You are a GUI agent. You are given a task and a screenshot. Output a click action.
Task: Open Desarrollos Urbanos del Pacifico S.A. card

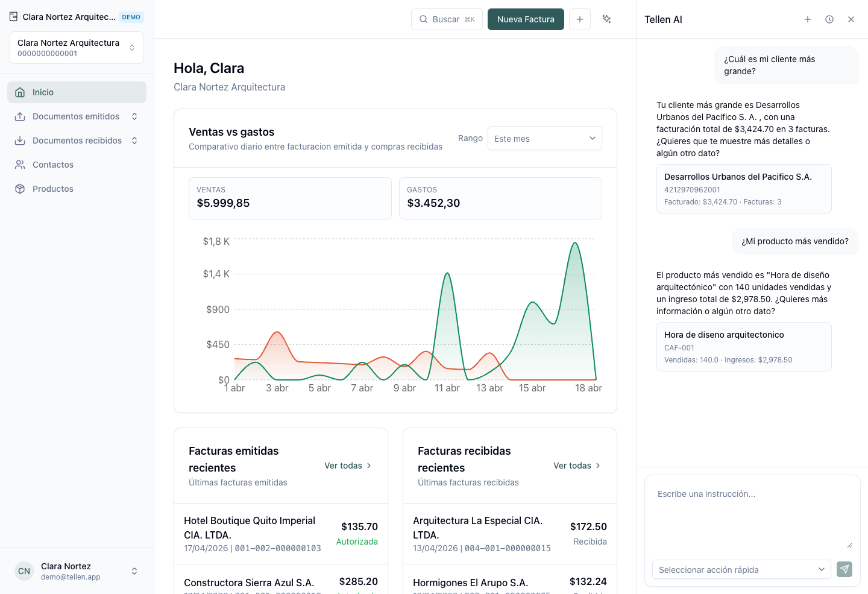[744, 189]
